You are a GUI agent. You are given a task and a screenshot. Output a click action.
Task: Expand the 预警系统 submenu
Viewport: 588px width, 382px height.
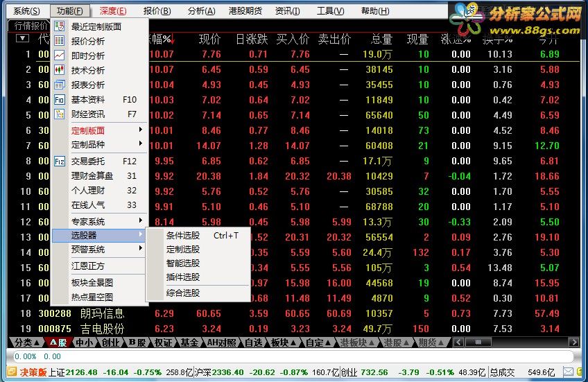pyautogui.click(x=99, y=250)
